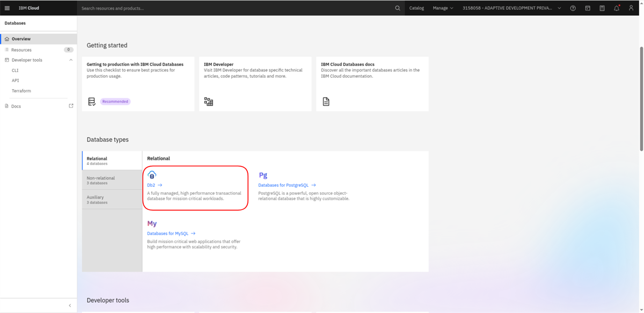Click the Databases sidebar heading
This screenshot has width=644, height=313.
15,23
